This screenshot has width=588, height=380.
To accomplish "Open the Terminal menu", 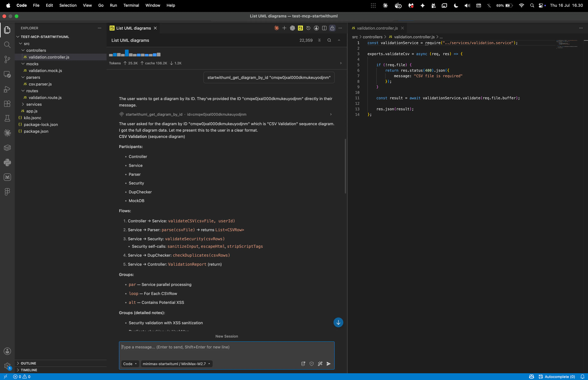I will tap(131, 5).
